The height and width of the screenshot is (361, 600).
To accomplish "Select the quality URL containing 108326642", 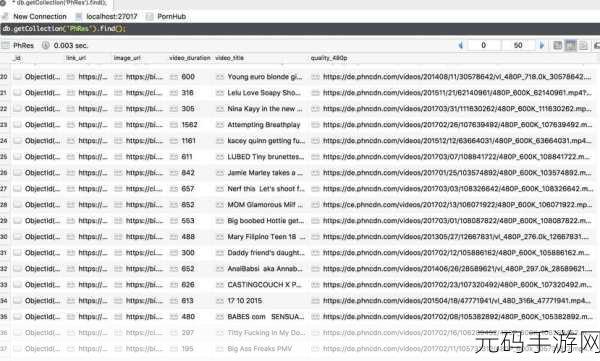I will coord(458,189).
